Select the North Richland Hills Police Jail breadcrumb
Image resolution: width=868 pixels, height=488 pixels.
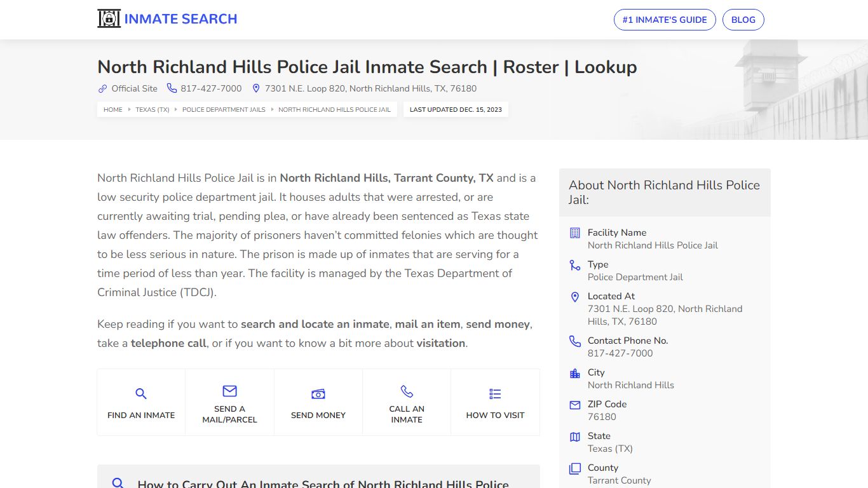(x=335, y=109)
